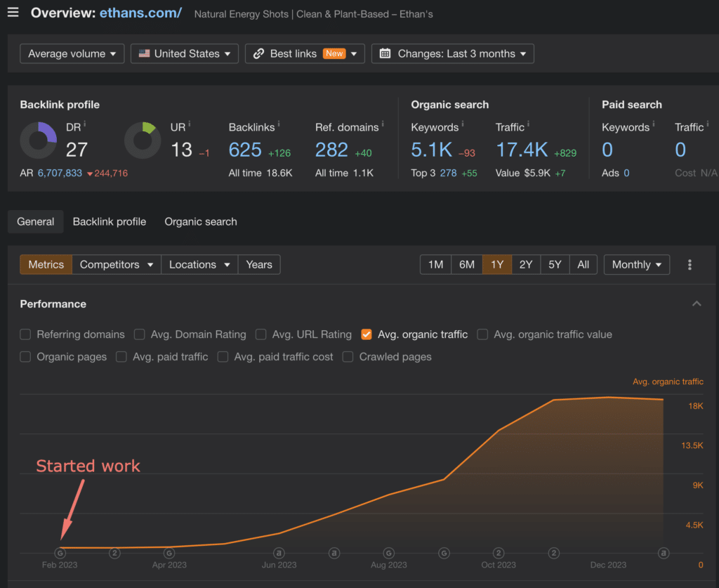Set the chart range to All
This screenshot has height=588, width=719.
583,265
